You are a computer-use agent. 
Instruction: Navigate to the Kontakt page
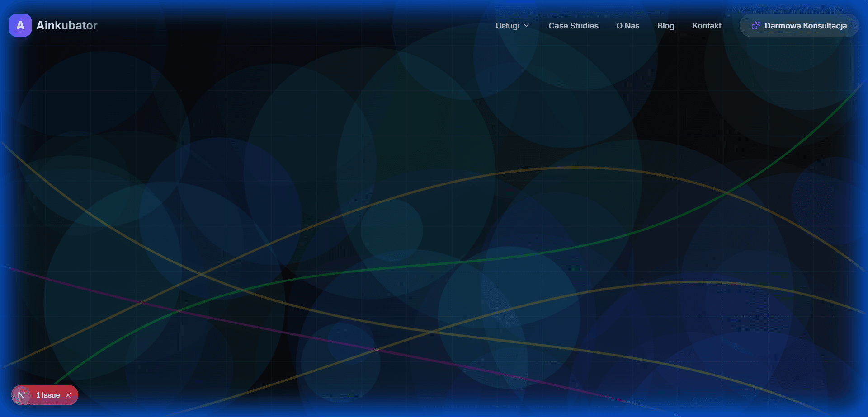click(x=707, y=26)
